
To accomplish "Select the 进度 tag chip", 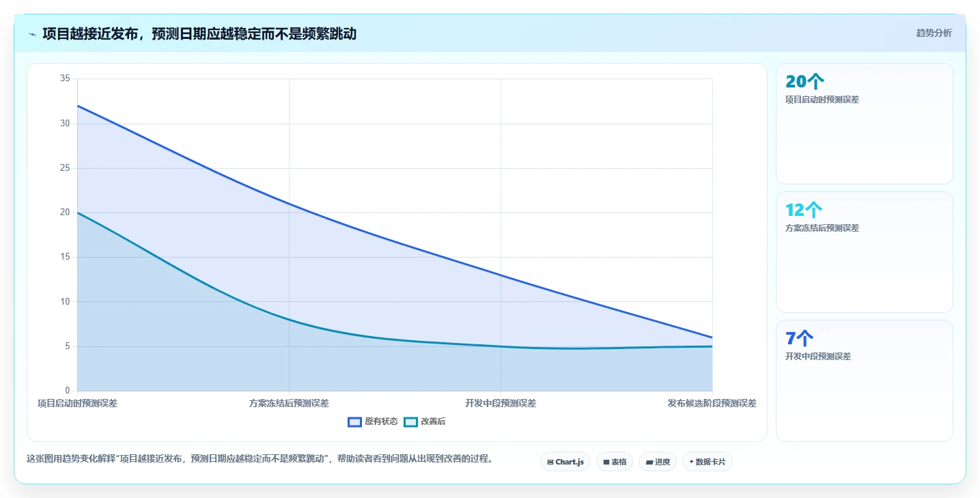I will point(658,462).
